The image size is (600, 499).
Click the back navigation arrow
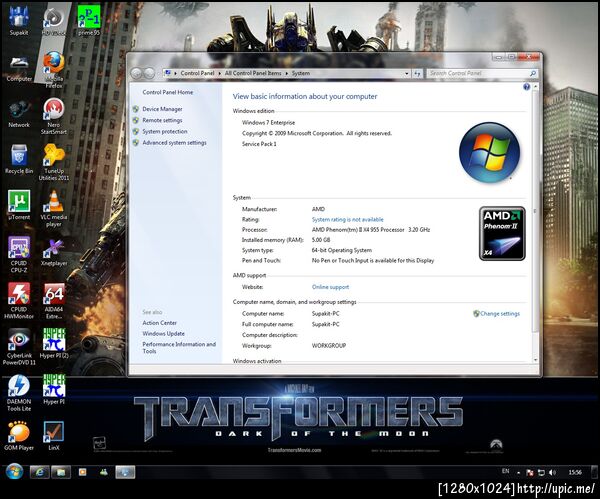click(x=137, y=73)
